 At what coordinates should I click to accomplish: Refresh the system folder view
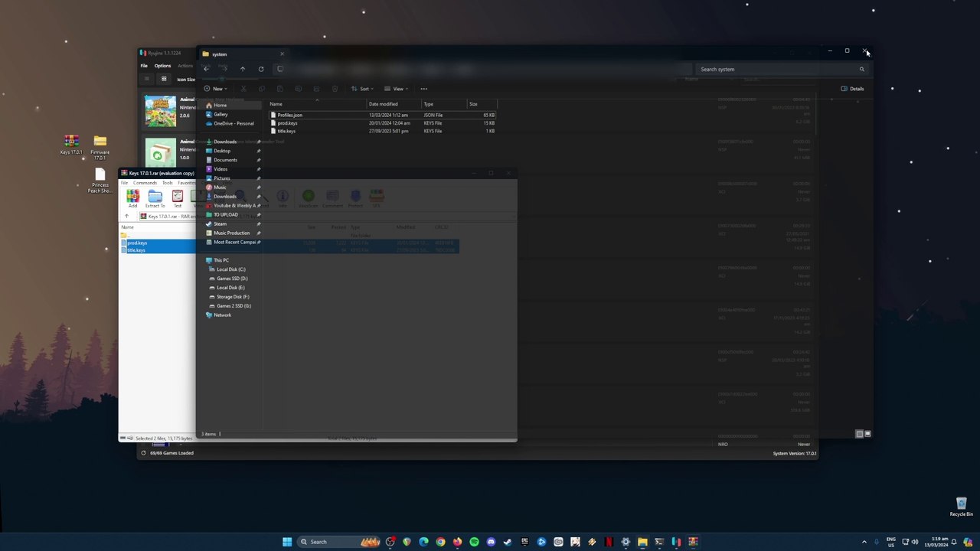point(261,69)
